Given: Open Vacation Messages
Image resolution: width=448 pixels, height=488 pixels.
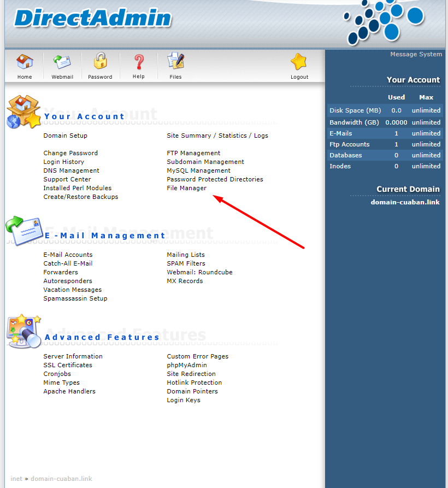Looking at the screenshot, I should [73, 290].
